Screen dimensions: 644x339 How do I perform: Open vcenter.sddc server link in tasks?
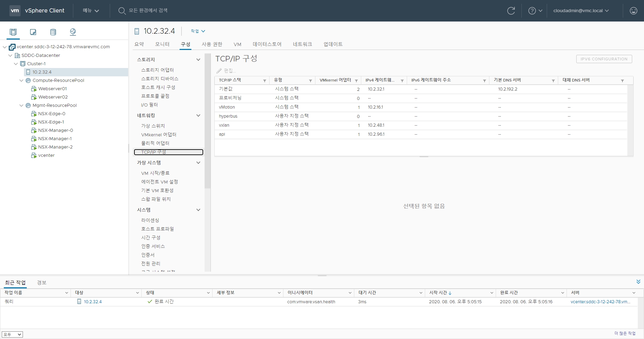point(600,302)
